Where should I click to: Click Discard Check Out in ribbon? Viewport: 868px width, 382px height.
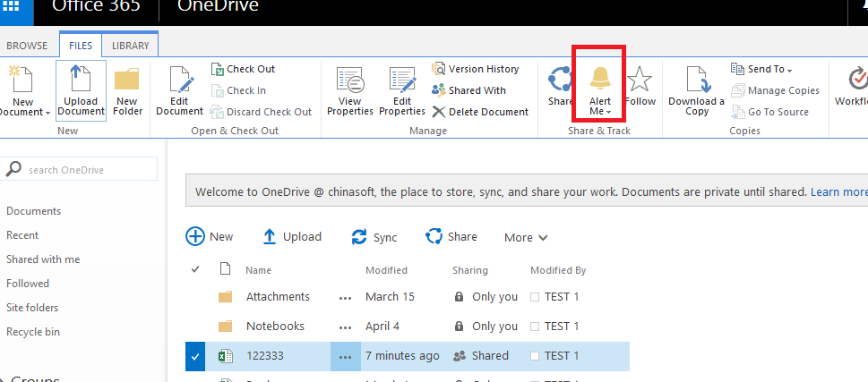coord(262,112)
